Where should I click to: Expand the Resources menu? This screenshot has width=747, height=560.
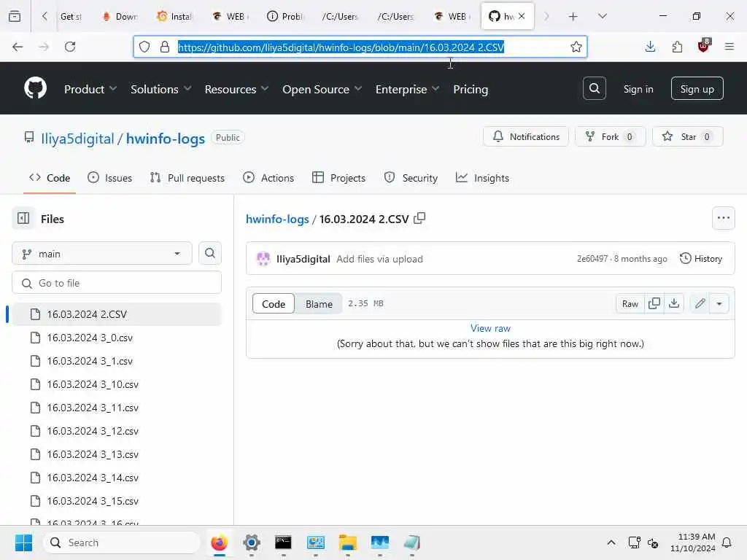click(237, 89)
